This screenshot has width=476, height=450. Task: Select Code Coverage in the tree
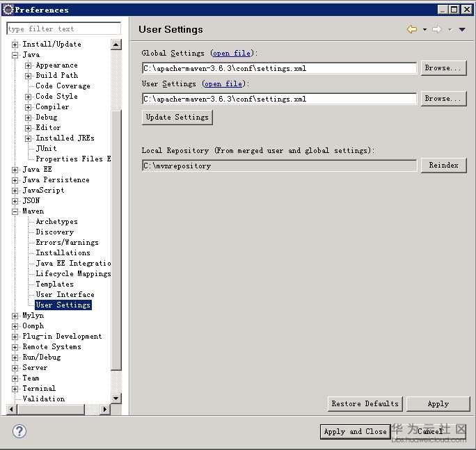[63, 86]
